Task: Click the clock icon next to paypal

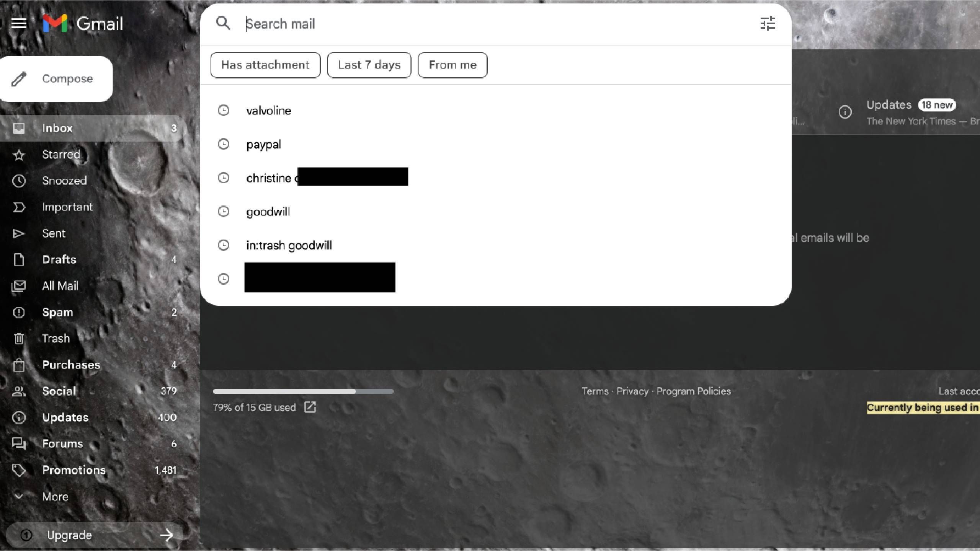Action: click(224, 144)
